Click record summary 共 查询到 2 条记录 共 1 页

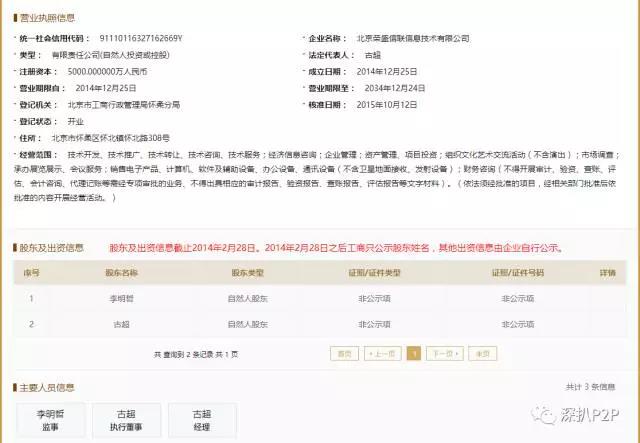pyautogui.click(x=196, y=354)
